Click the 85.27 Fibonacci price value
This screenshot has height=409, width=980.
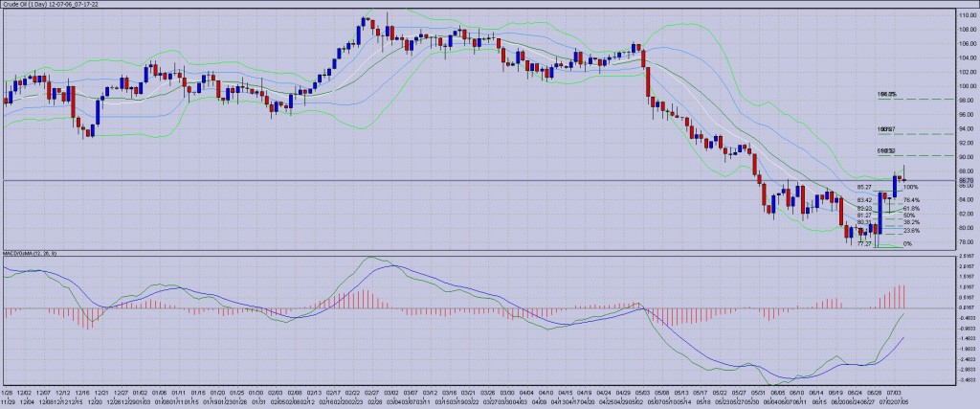[864, 187]
